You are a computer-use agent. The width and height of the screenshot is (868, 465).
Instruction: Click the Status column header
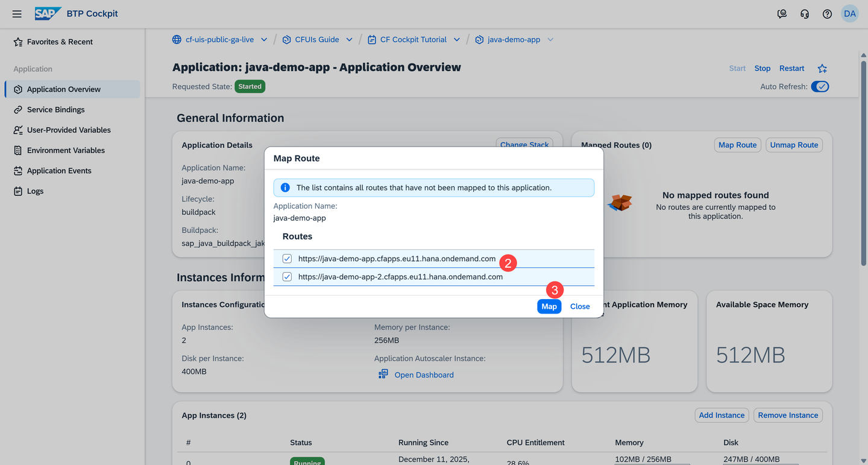[x=301, y=443]
